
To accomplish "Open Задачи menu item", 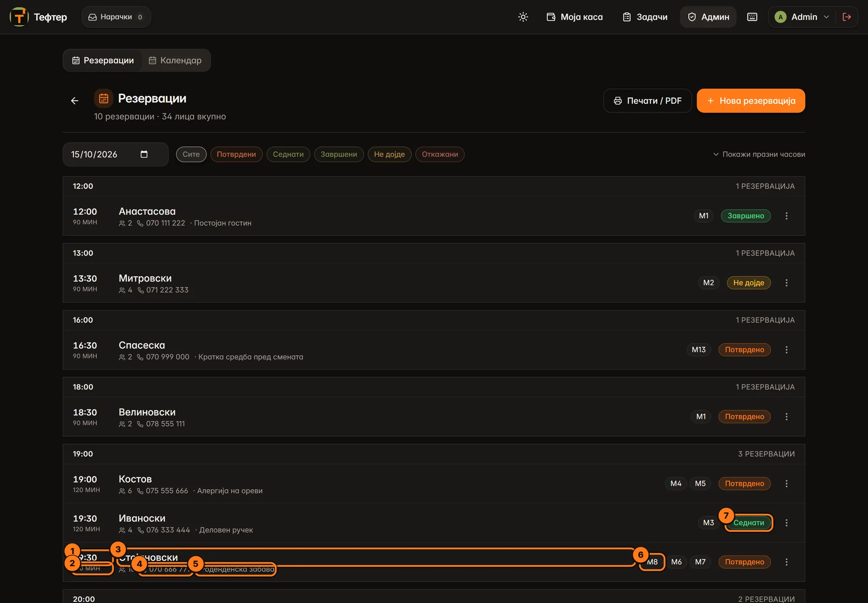I will [x=645, y=17].
